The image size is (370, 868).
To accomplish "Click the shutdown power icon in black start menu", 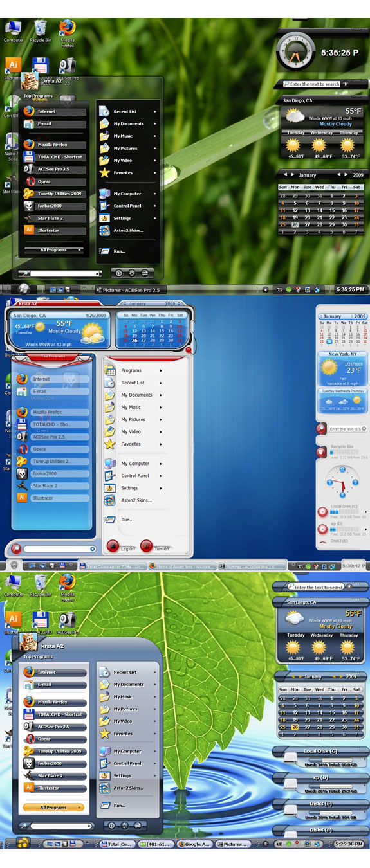I will tap(118, 273).
